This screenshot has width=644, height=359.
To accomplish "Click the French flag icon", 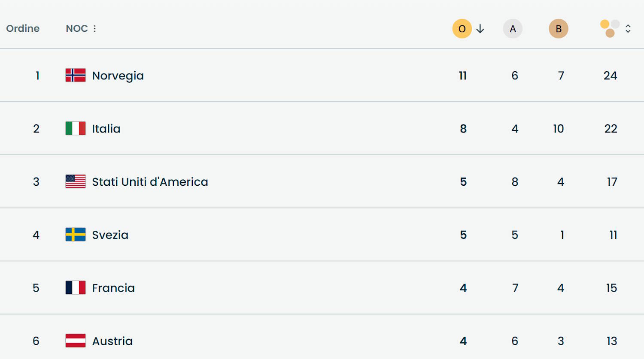I will click(x=76, y=288).
